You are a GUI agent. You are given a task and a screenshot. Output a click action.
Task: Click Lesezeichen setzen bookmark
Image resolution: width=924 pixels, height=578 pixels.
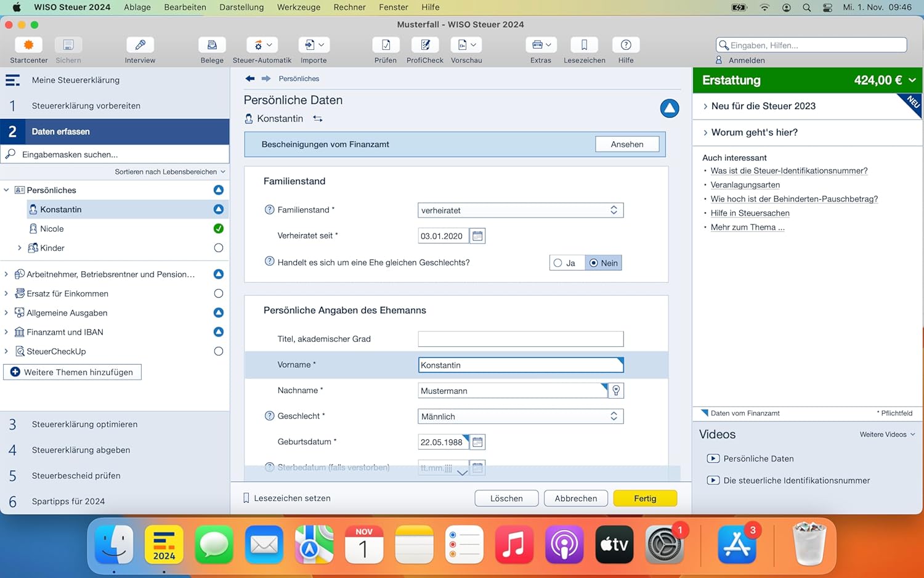pos(286,498)
